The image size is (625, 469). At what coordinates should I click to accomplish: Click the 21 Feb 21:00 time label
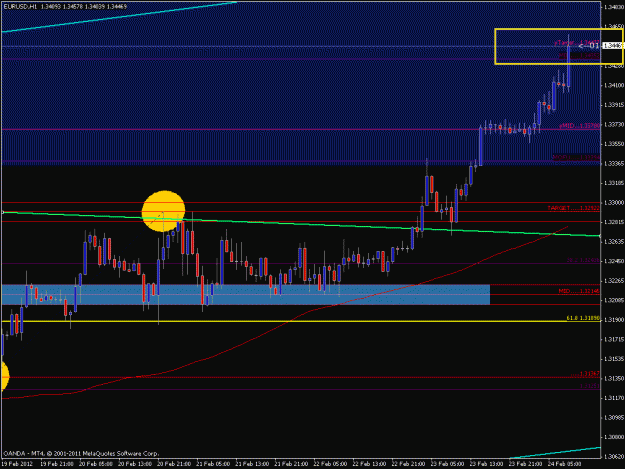pos(291,464)
